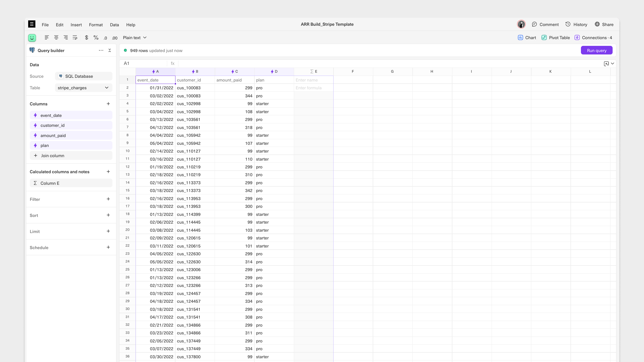644x362 pixels.
Task: Open Query builder more options menu
Action: tap(101, 50)
